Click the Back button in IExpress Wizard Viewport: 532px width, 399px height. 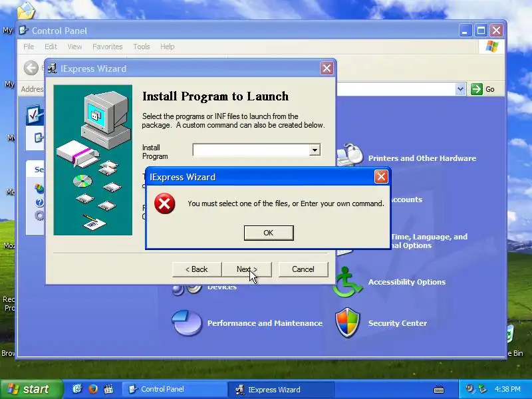pyautogui.click(x=196, y=269)
